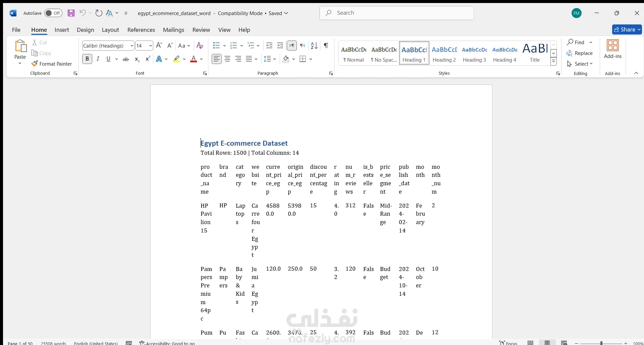Open the Add-ins gallery
The height and width of the screenshot is (345, 644).
tap(613, 49)
